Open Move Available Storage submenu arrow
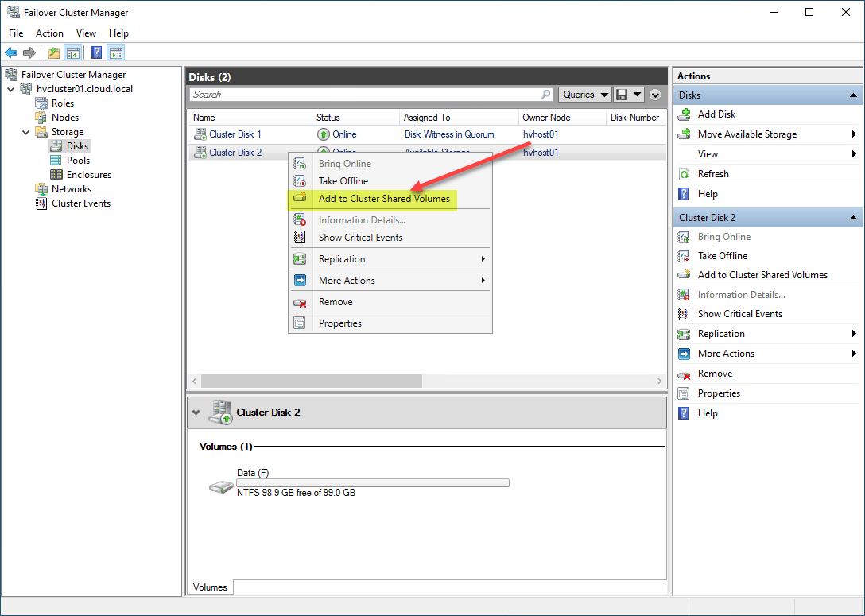Screen dimensions: 865x616 coord(854,134)
